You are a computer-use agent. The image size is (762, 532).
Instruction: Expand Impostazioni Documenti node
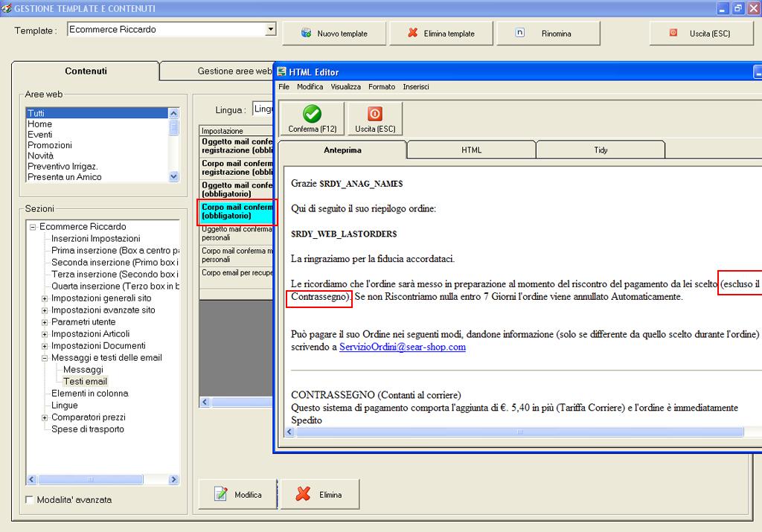(x=45, y=346)
